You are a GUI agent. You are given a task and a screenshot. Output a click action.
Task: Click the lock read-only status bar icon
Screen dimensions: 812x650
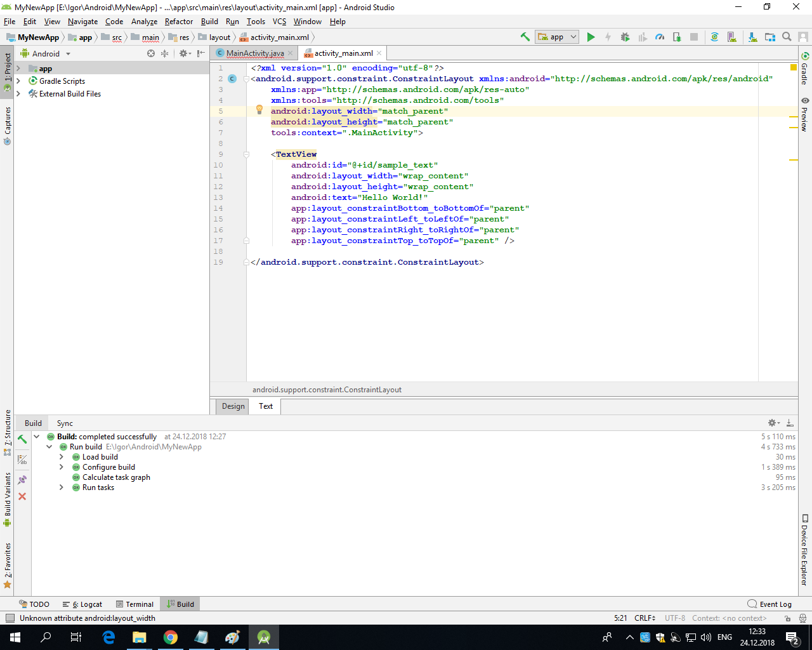point(787,618)
